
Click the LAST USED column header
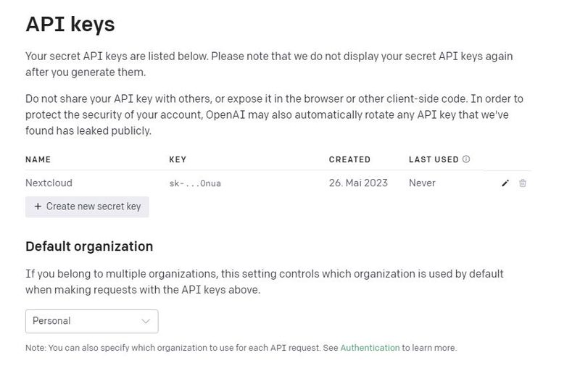434,159
